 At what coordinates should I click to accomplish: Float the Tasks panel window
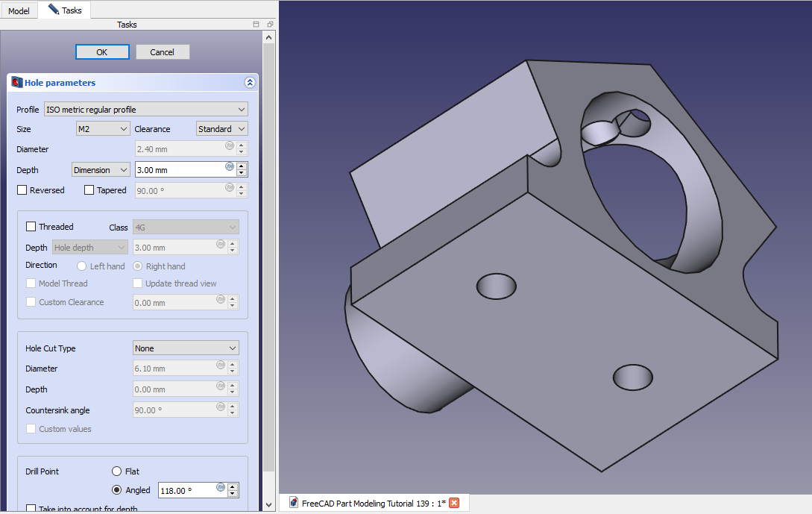tap(270, 25)
